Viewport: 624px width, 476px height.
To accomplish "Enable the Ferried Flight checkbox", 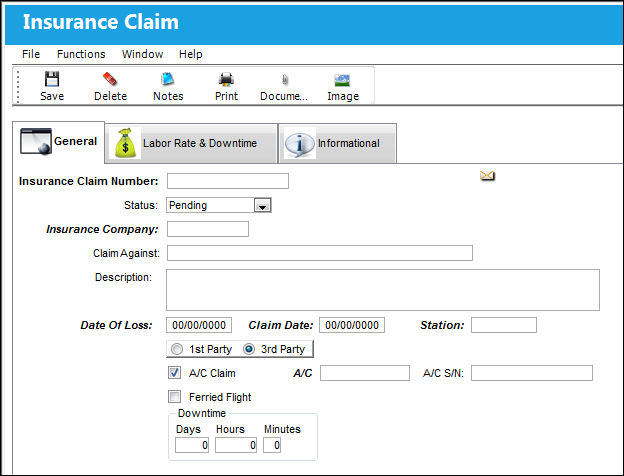I will coord(174,397).
